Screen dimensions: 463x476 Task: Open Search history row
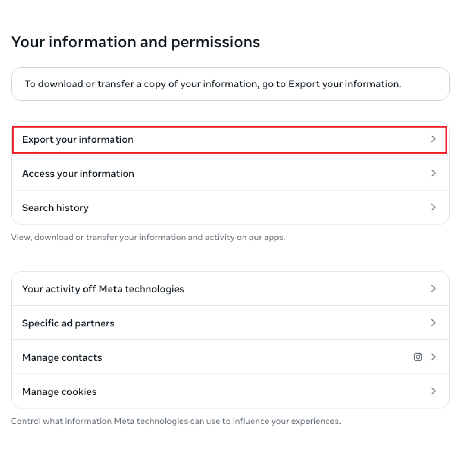click(230, 207)
